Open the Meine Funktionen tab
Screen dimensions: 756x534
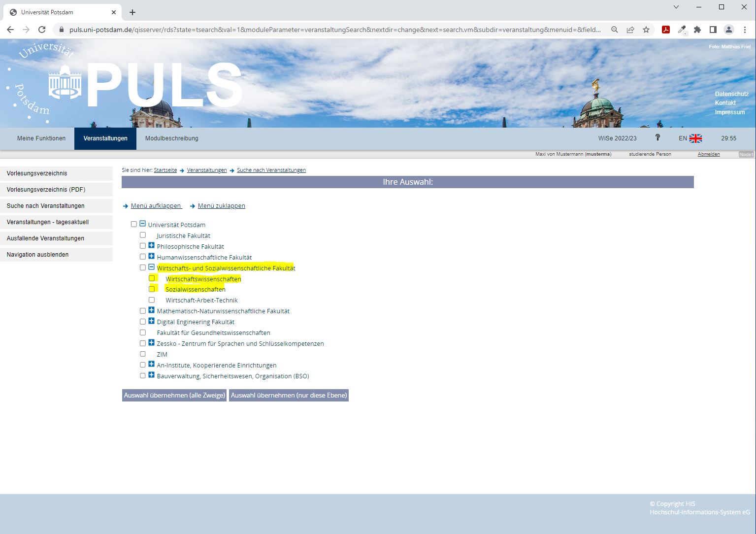click(x=41, y=138)
